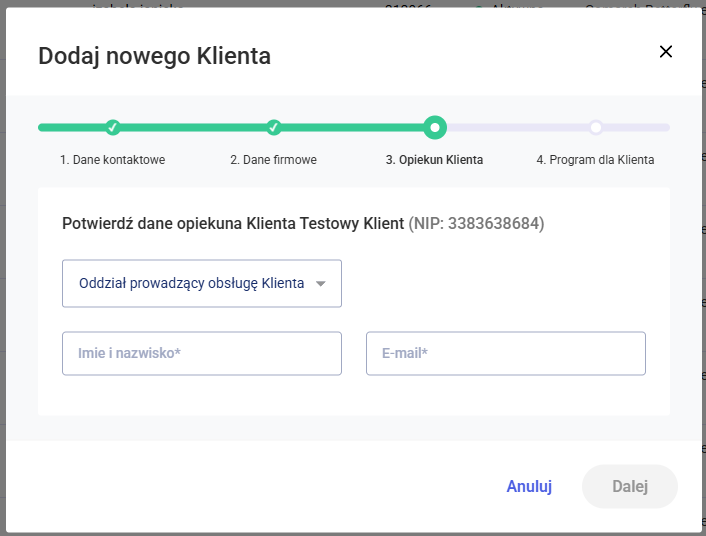Click the gray progress bar between steps 3 and 4
Viewport: 706px width, 536px height.
(515, 127)
